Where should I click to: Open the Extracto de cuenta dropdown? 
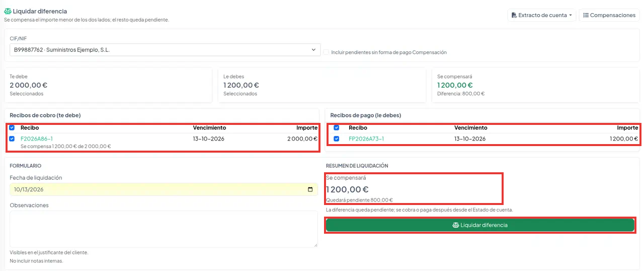click(541, 15)
